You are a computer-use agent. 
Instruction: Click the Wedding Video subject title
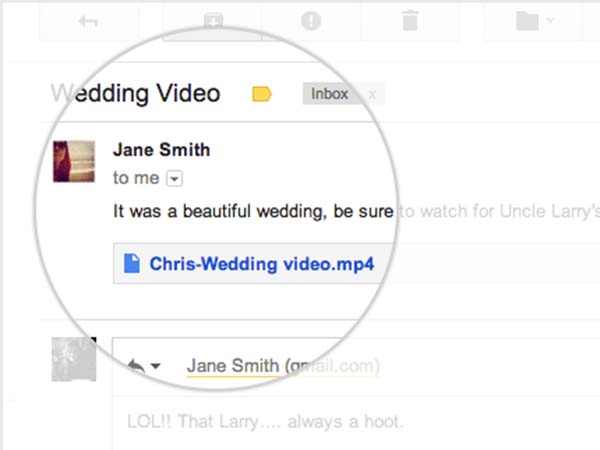[135, 94]
